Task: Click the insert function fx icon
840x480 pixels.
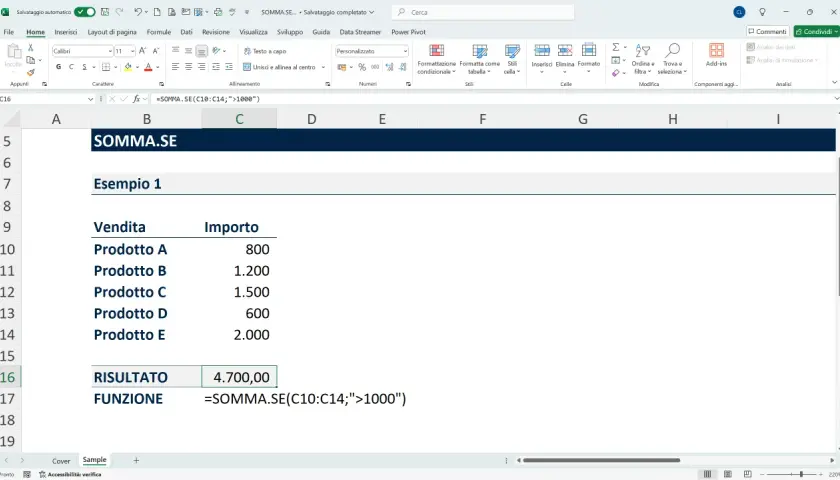Action: coord(137,99)
